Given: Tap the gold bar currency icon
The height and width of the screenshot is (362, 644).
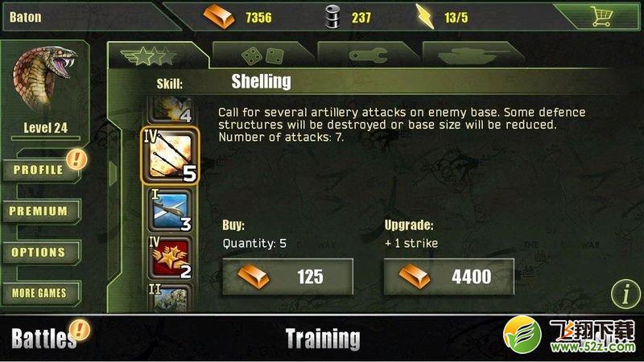Looking at the screenshot, I should click(x=219, y=17).
